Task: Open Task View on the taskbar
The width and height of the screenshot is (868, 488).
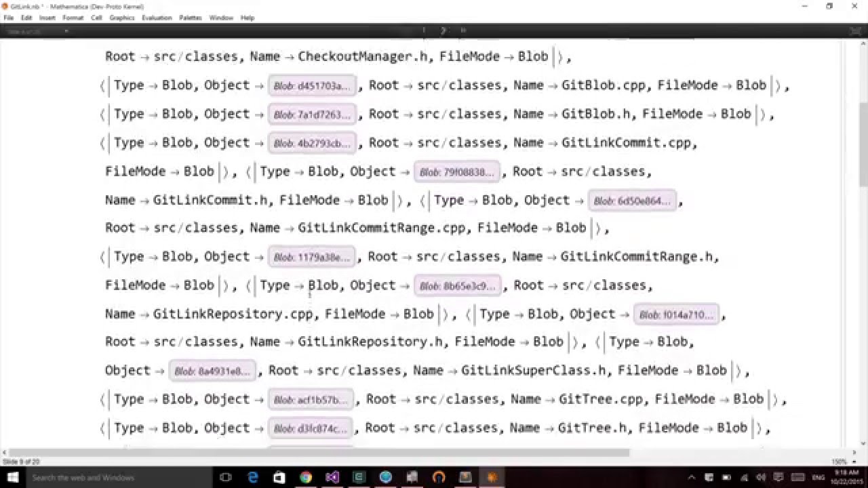Action: [226, 477]
